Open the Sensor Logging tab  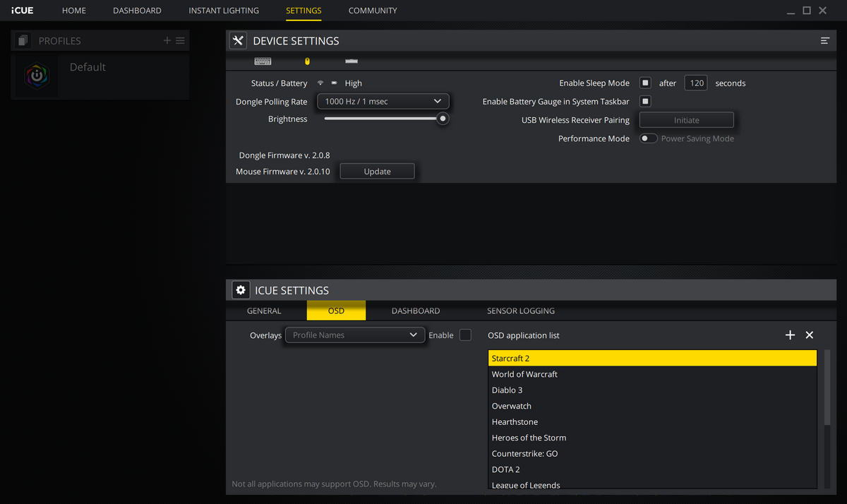tap(520, 311)
